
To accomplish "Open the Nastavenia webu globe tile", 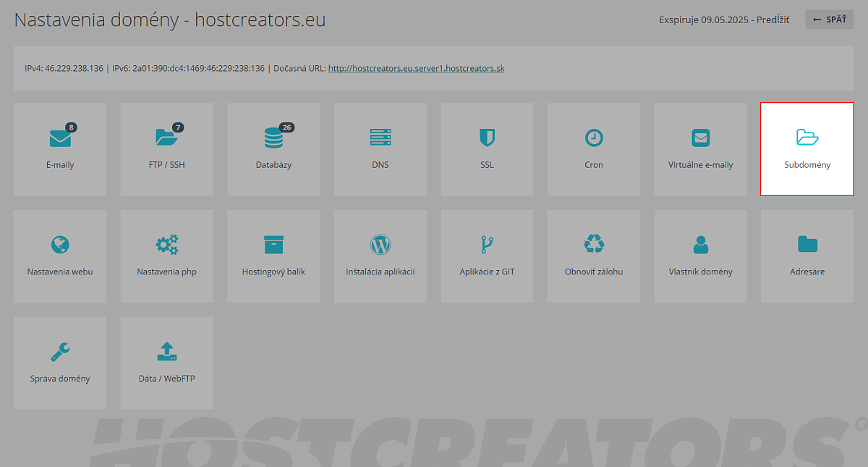I will 60,256.
